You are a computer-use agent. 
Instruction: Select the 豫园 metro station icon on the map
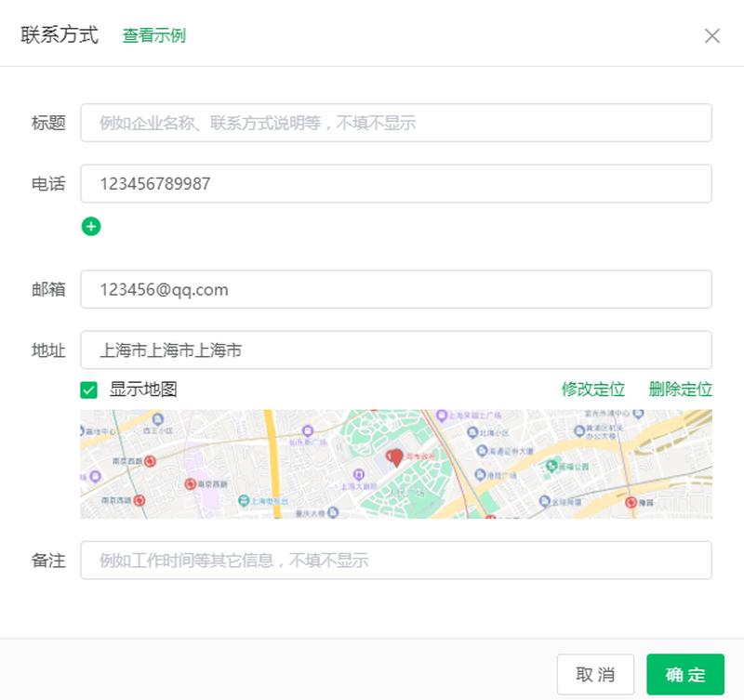click(x=631, y=503)
